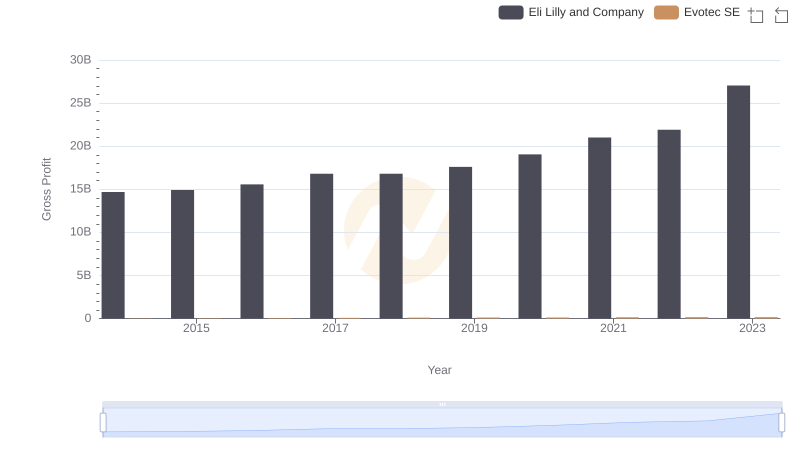
Task: Click the 25B y-axis label
Action: pos(81,103)
